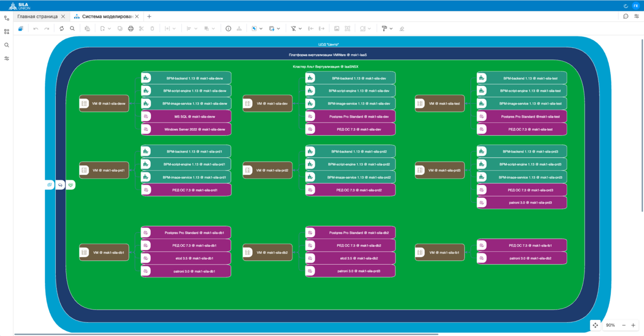
Task: Click the light blue datacenter edge icon
Action: (x=50, y=185)
